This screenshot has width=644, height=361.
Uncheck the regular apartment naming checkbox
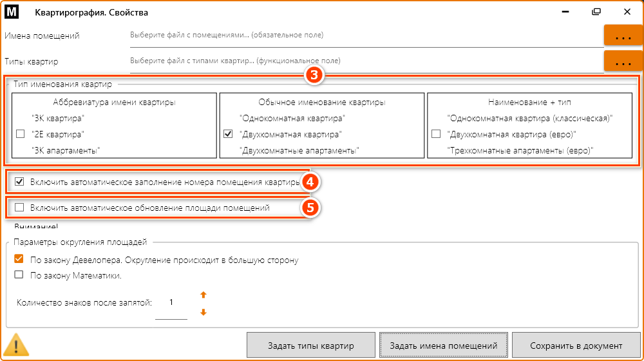point(227,134)
